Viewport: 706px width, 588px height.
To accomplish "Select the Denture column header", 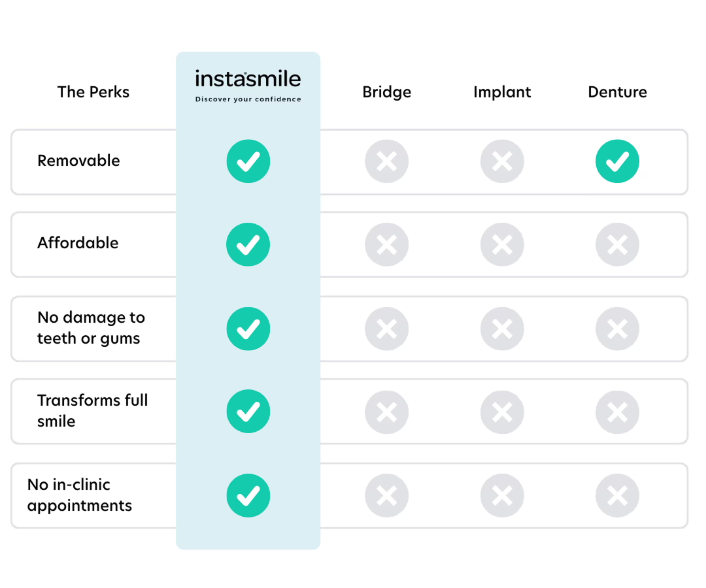I will point(617,92).
